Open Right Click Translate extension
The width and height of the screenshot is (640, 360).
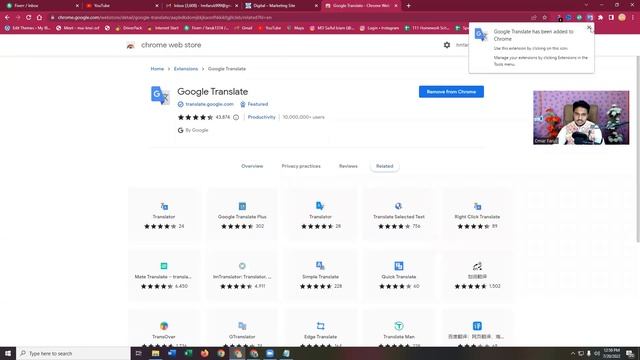477,214
